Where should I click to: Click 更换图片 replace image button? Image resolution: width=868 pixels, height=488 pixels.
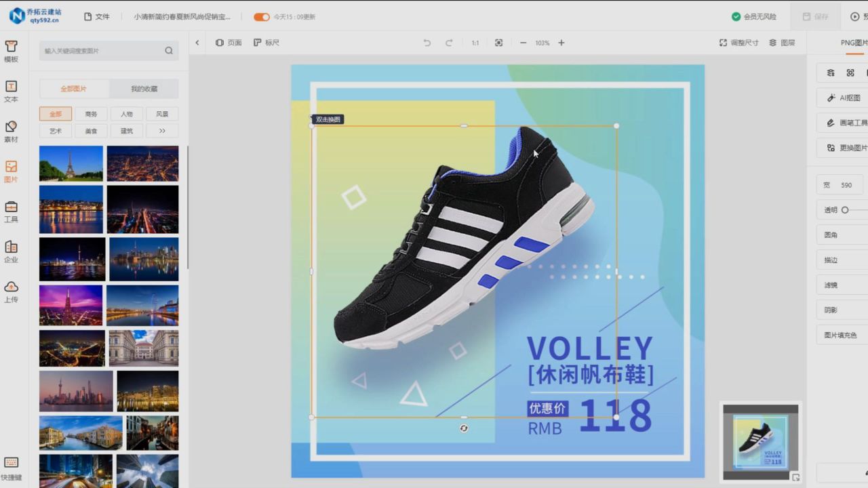843,148
